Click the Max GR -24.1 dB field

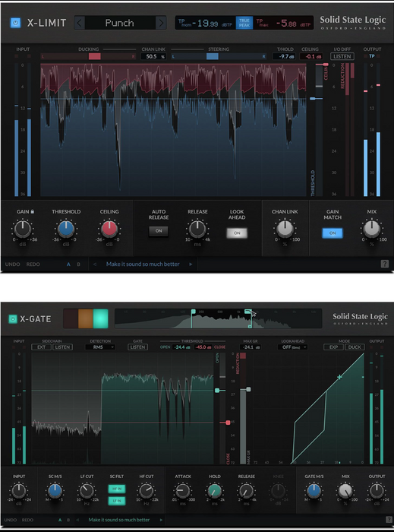[251, 347]
